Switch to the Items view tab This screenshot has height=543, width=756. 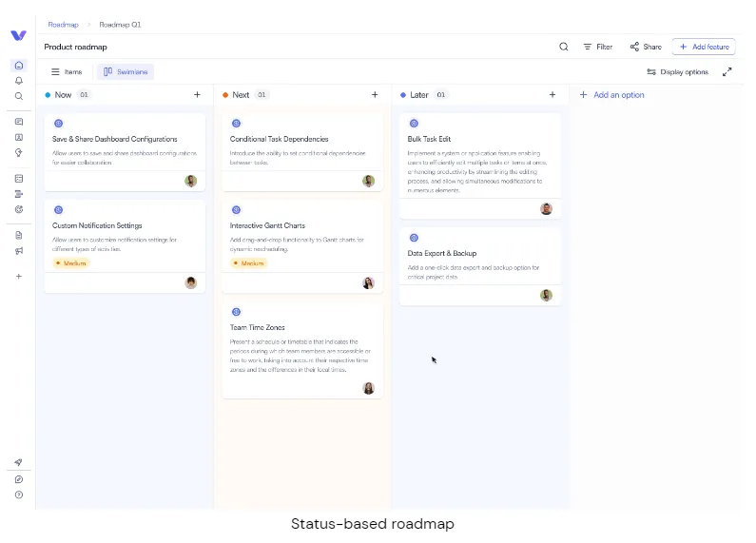pos(67,72)
